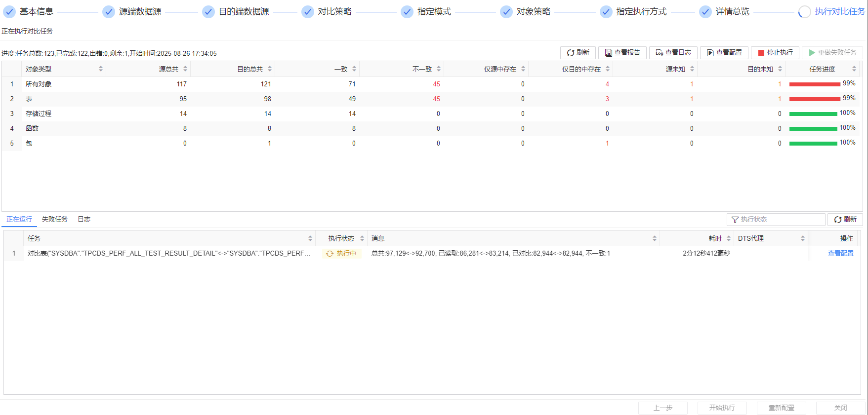Click the 源端数据源 step checkmark icon
Viewport: 868px width, 415px height.
point(109,12)
